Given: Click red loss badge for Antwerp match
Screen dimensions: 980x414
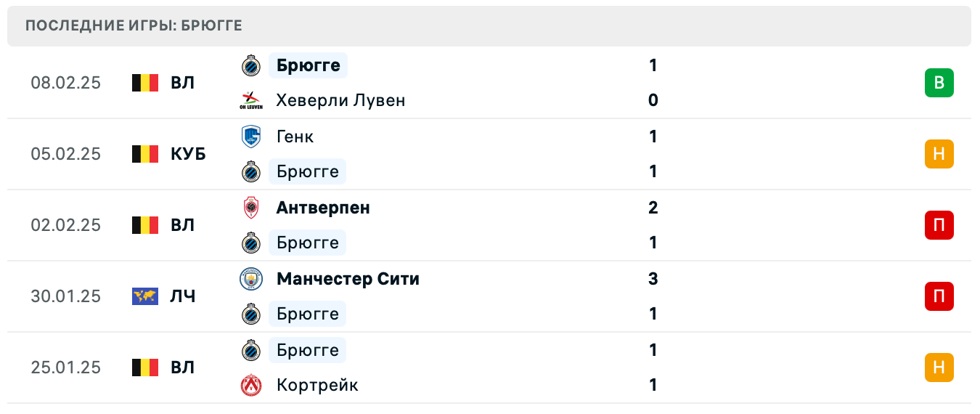Looking at the screenshot, I should [939, 225].
